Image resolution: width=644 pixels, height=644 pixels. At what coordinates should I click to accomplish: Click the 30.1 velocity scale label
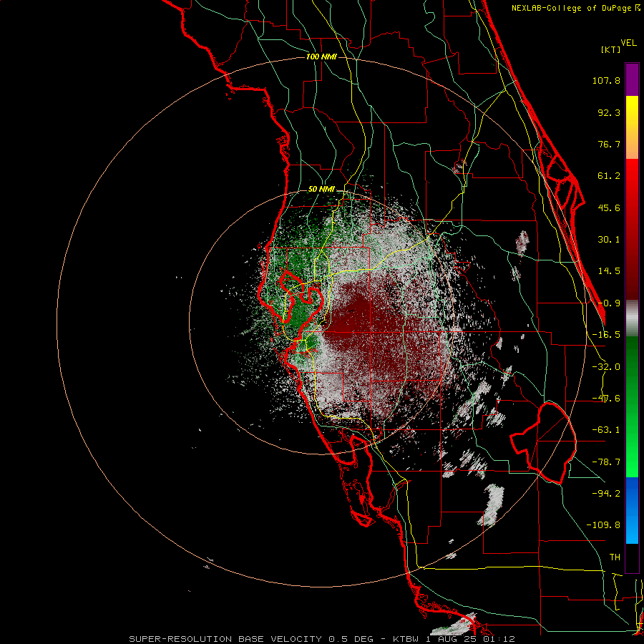pyautogui.click(x=609, y=240)
